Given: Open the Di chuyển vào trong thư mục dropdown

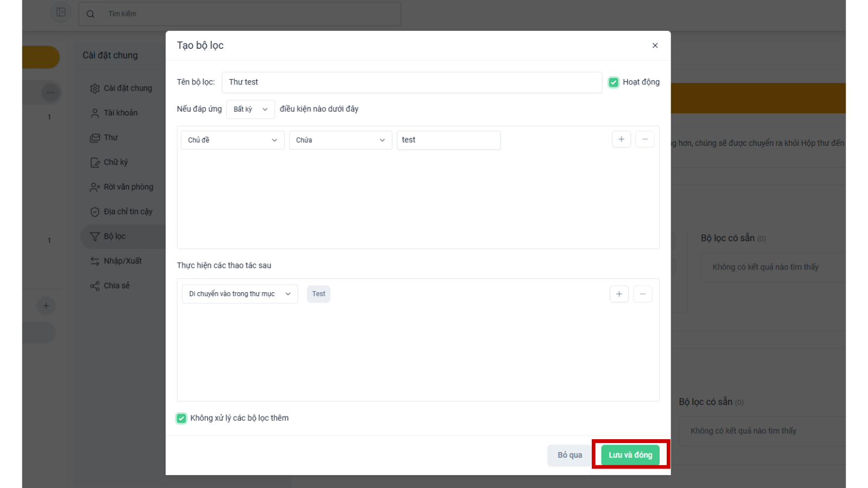Looking at the screenshot, I should 240,294.
